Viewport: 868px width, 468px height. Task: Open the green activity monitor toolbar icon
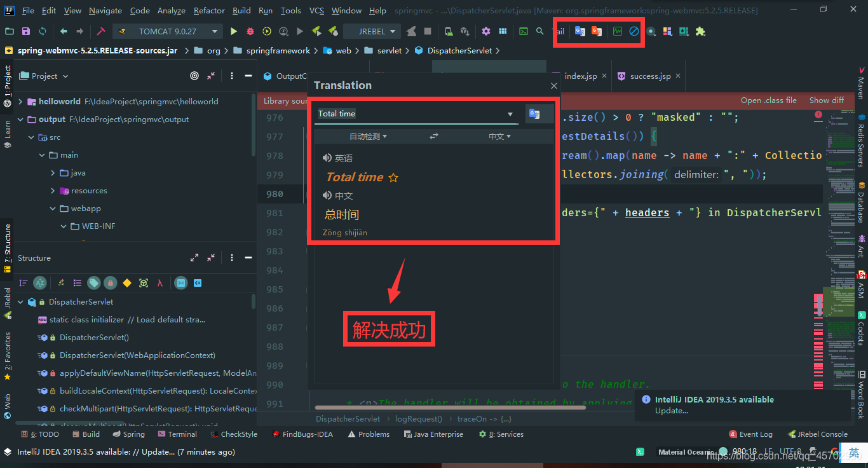(x=618, y=31)
